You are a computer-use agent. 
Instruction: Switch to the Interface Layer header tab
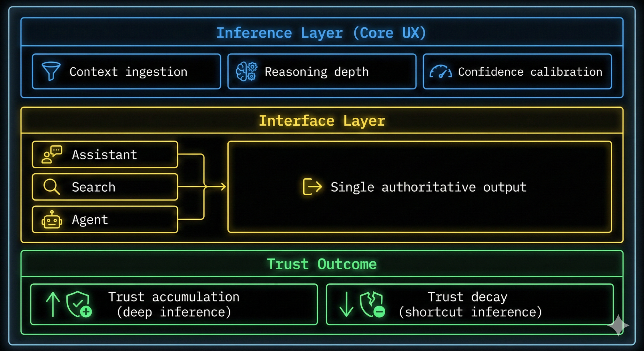pyautogui.click(x=322, y=120)
